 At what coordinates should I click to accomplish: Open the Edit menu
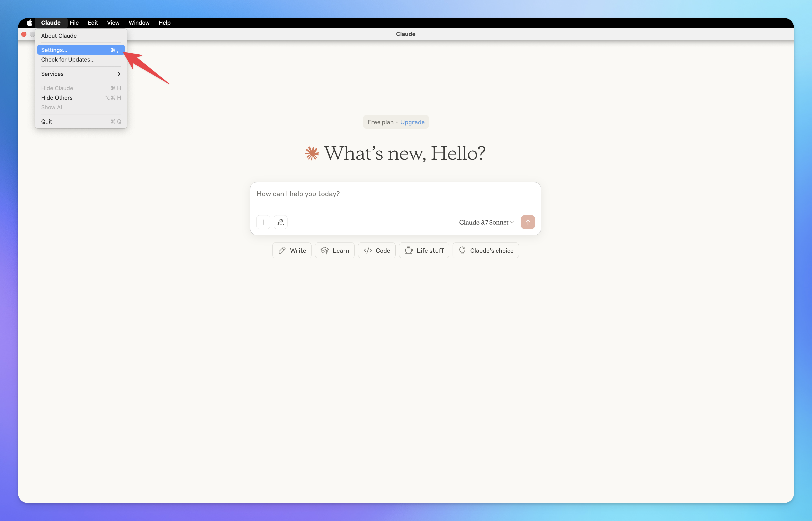[x=93, y=23]
